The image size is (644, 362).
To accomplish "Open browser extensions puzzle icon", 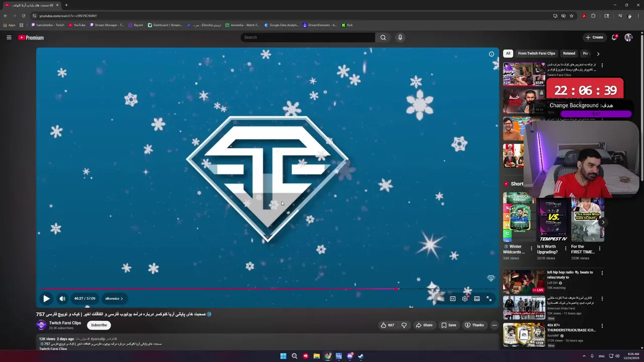I will (x=593, y=16).
